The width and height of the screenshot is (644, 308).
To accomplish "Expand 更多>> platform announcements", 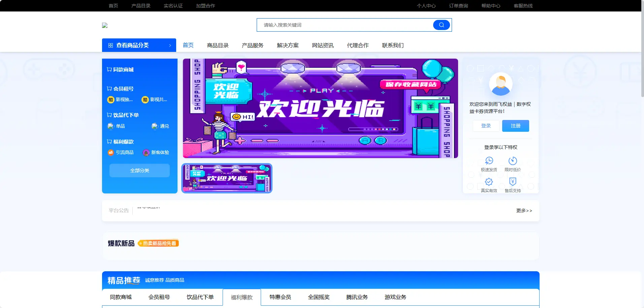I will pyautogui.click(x=524, y=211).
